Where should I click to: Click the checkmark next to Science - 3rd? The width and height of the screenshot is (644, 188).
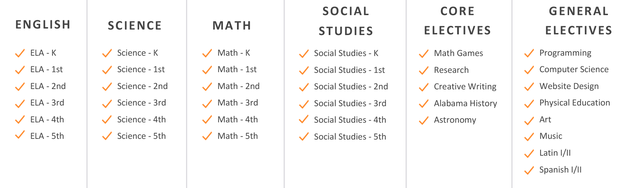[107, 103]
